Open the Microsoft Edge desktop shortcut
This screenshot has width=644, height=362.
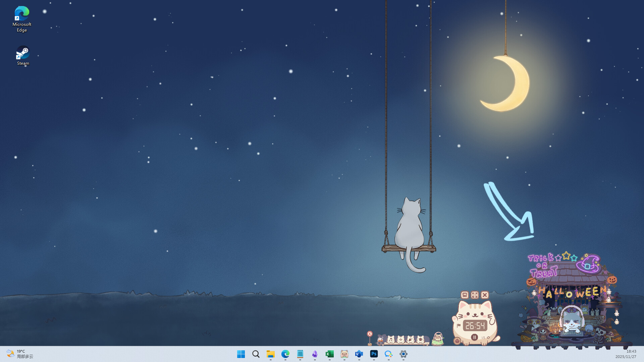click(x=22, y=14)
